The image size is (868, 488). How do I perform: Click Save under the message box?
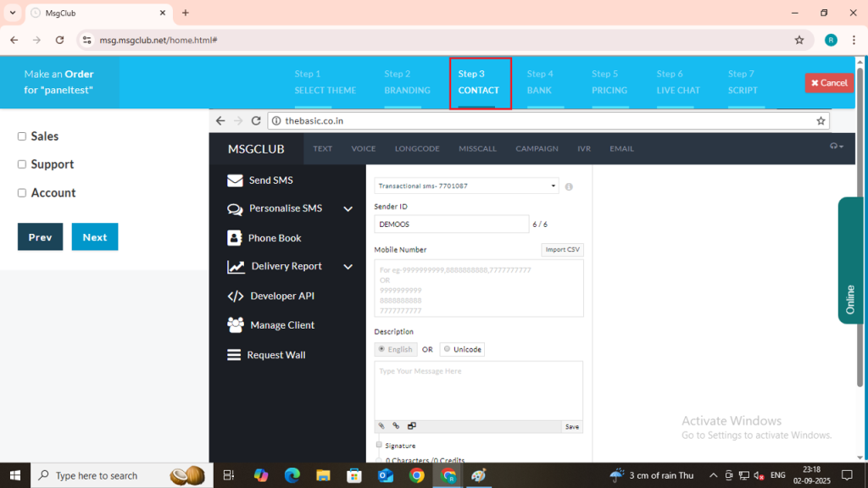(572, 427)
